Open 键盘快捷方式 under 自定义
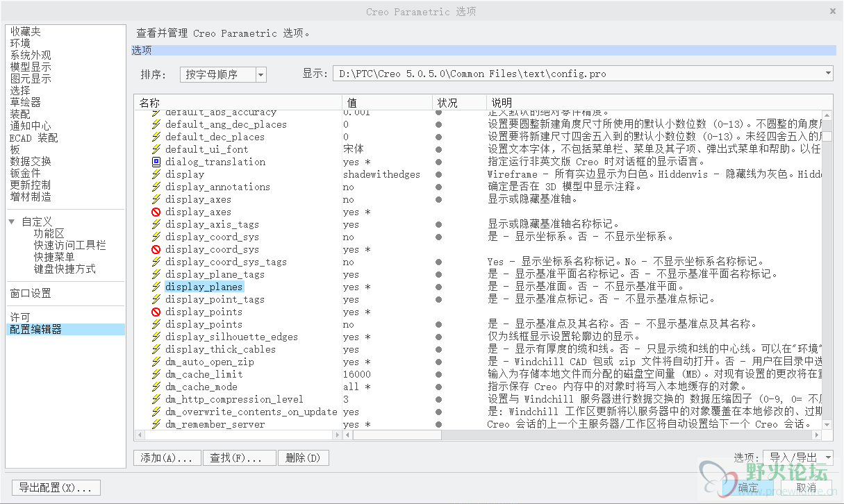Image resolution: width=844 pixels, height=504 pixels. pyautogui.click(x=65, y=269)
